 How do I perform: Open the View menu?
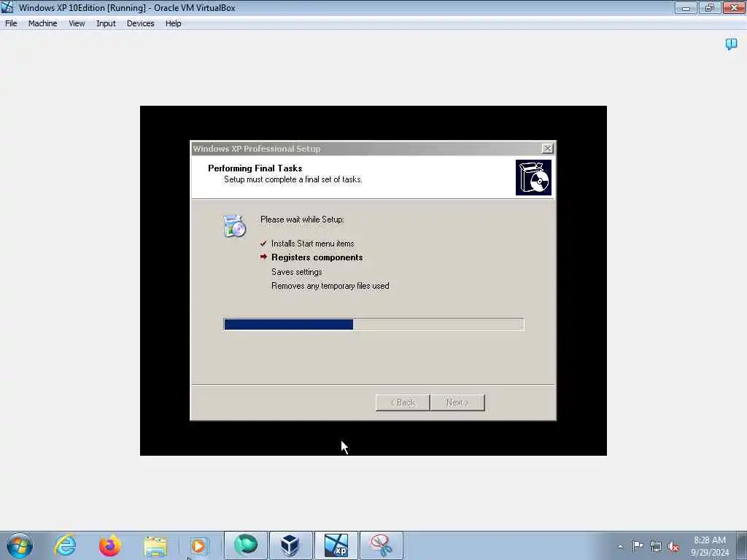76,23
